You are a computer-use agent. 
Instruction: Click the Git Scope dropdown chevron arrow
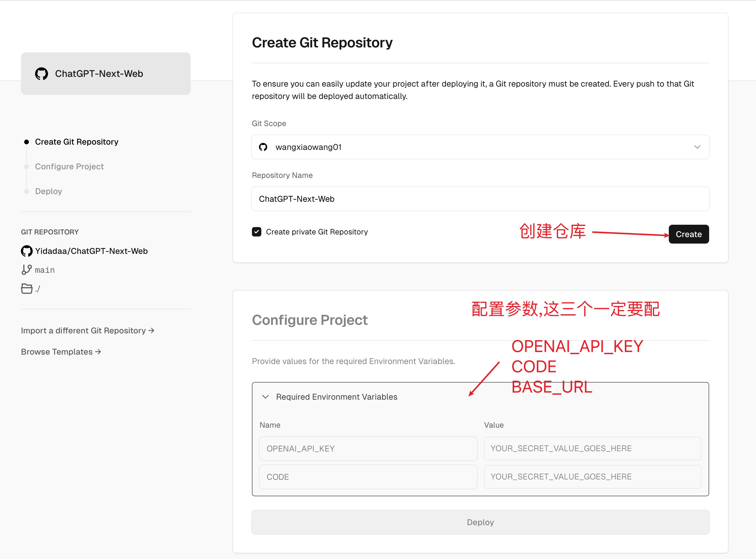click(x=697, y=147)
